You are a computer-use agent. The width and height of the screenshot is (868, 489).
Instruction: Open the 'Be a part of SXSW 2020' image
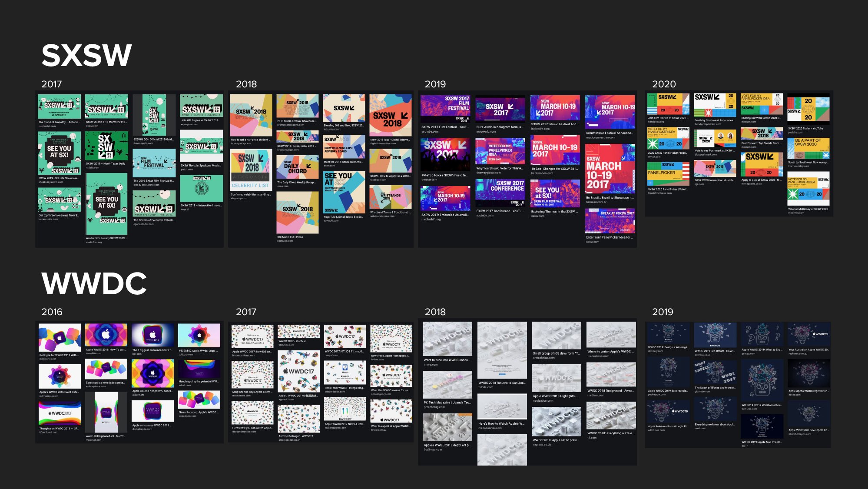(x=808, y=149)
